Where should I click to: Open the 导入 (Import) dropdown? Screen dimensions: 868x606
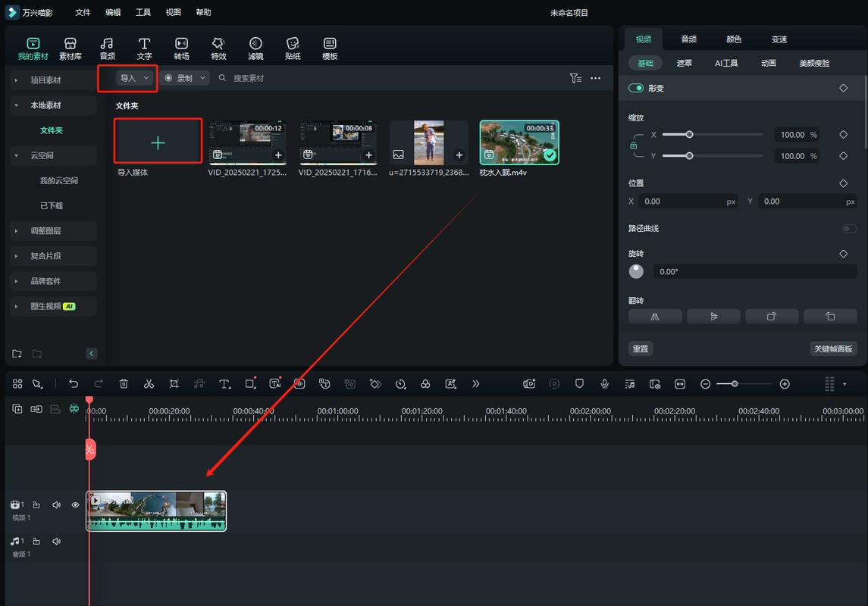click(x=135, y=78)
